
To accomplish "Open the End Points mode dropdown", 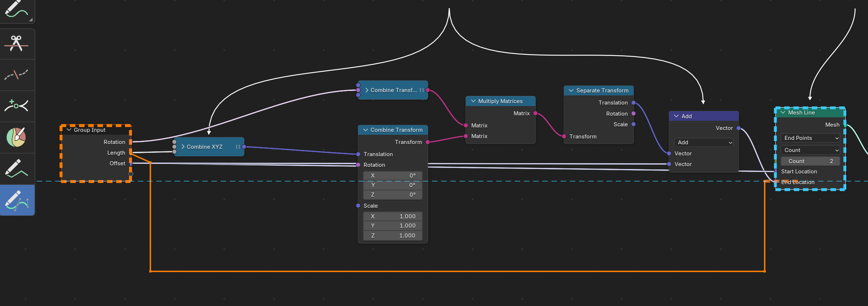I will 810,138.
